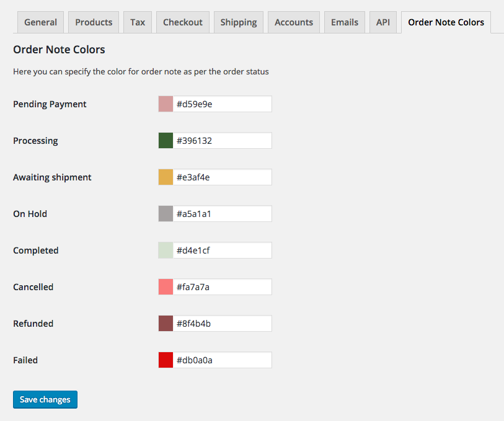Click the Save changes button
The image size is (504, 421).
pyautogui.click(x=45, y=400)
